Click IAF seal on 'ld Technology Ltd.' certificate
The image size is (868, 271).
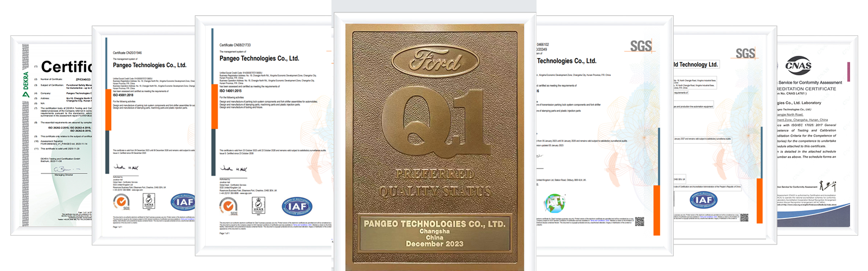pyautogui.click(x=704, y=200)
